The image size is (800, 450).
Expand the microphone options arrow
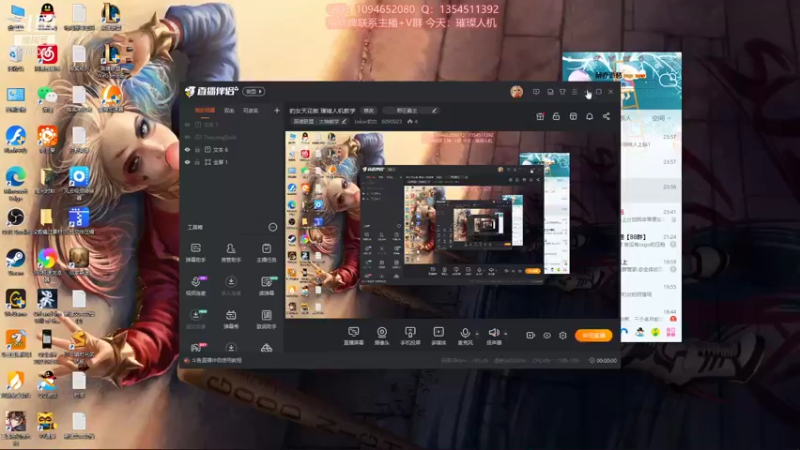point(477,334)
